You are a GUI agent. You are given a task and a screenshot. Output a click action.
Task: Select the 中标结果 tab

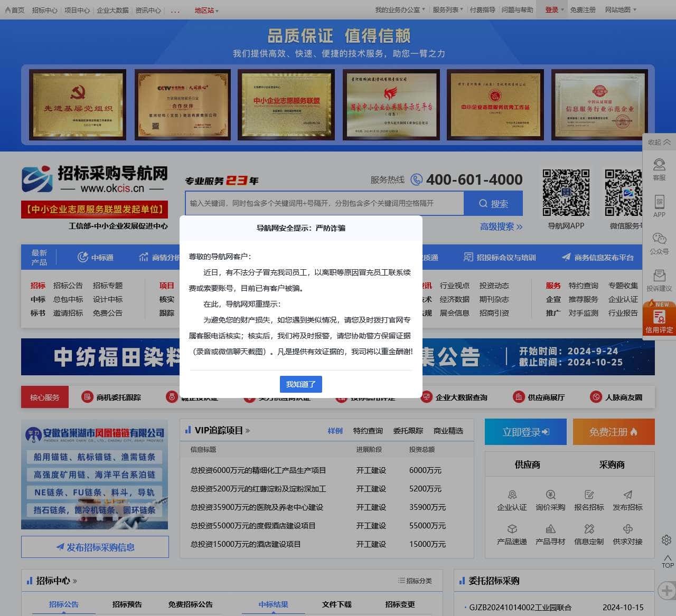pyautogui.click(x=274, y=604)
